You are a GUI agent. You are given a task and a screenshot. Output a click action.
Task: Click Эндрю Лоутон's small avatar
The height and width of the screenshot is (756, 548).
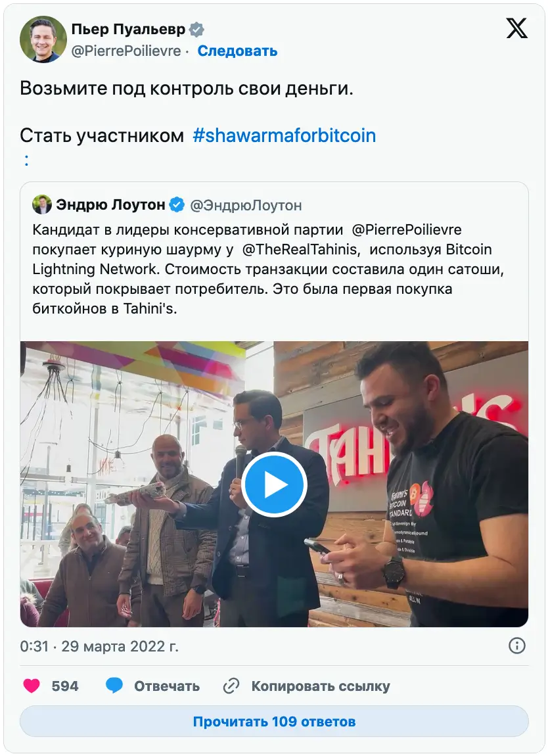(x=42, y=205)
